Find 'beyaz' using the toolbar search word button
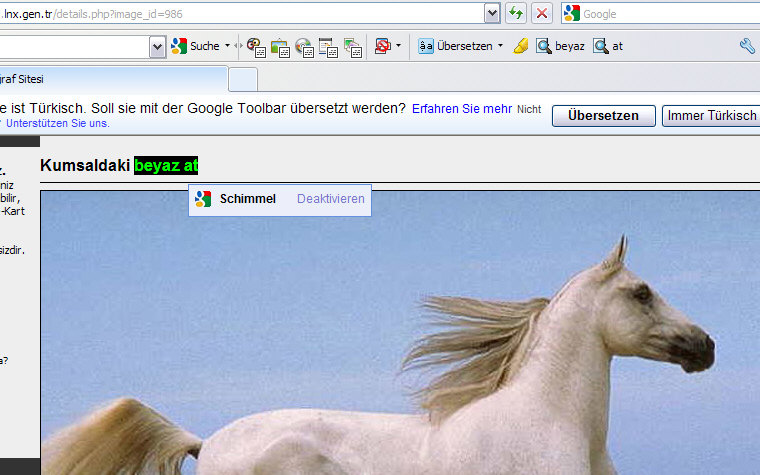This screenshot has height=475, width=760. [560, 46]
